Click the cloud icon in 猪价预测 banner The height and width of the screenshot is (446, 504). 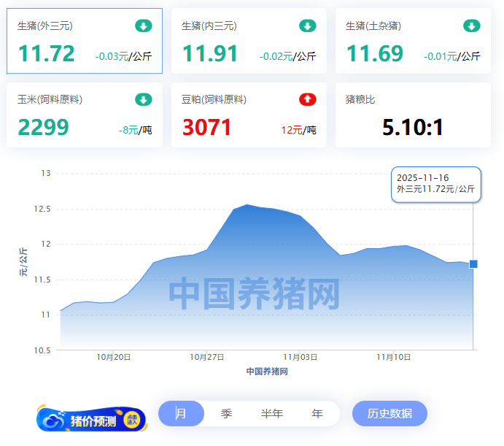click(x=54, y=420)
